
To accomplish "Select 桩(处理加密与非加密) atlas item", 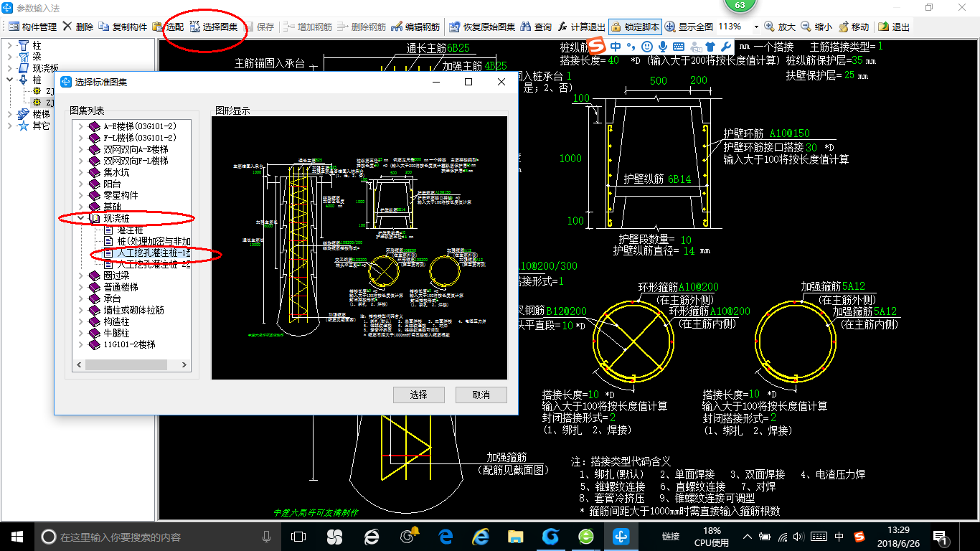I will [154, 241].
